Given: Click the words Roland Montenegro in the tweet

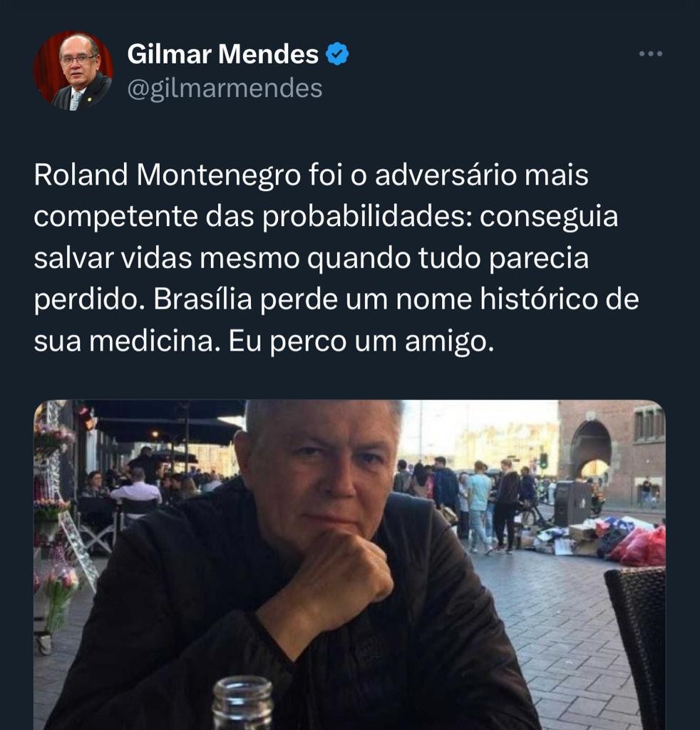Looking at the screenshot, I should click(x=167, y=175).
